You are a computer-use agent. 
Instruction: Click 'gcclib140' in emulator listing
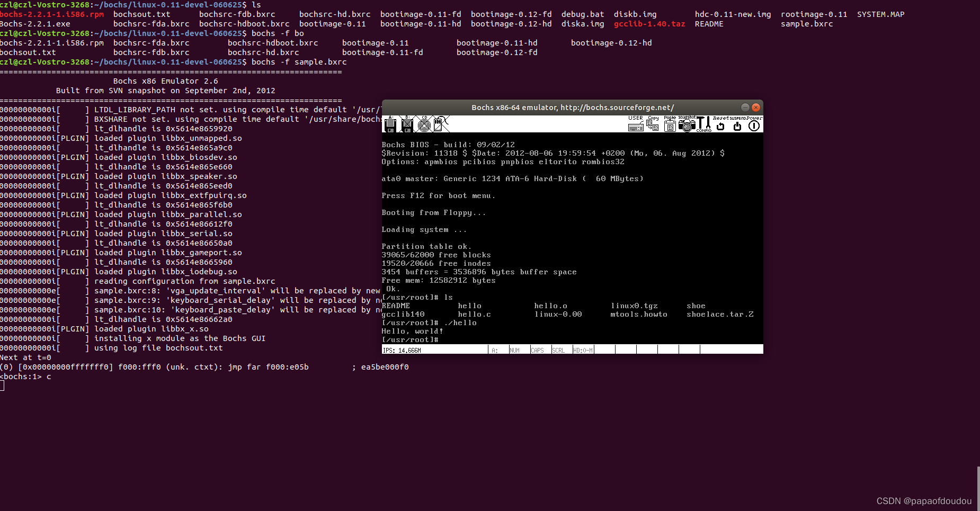click(403, 314)
